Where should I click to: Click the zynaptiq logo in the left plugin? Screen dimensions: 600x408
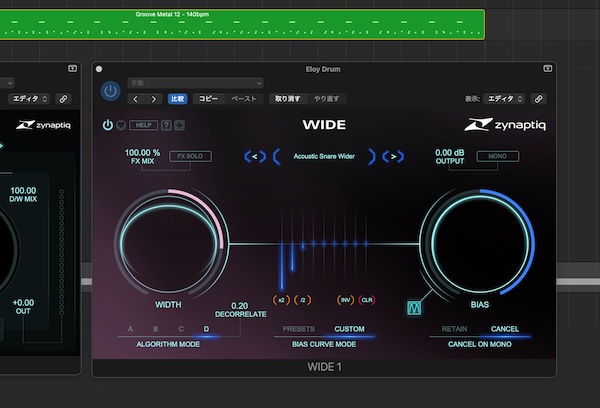pyautogui.click(x=43, y=125)
